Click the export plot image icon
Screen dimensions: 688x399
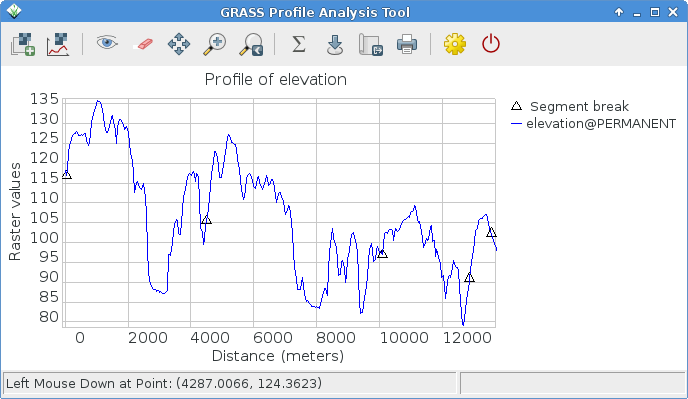pos(371,44)
